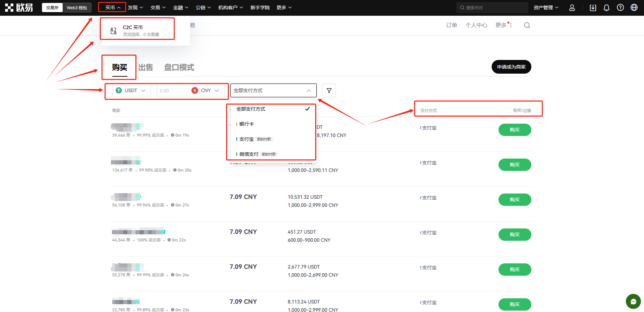Open merchant name with 44,344 单
Viewport: 644px width, 312px height.
[138, 231]
